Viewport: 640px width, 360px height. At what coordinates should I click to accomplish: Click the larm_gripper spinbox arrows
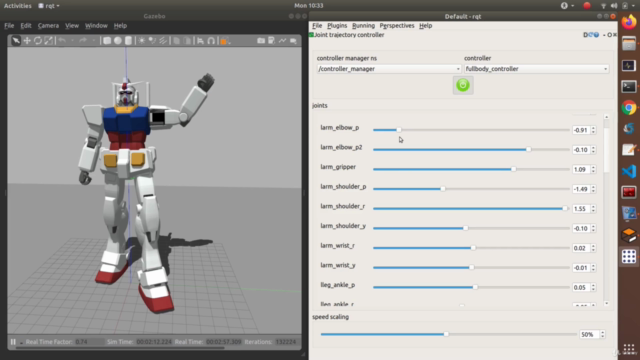593,169
